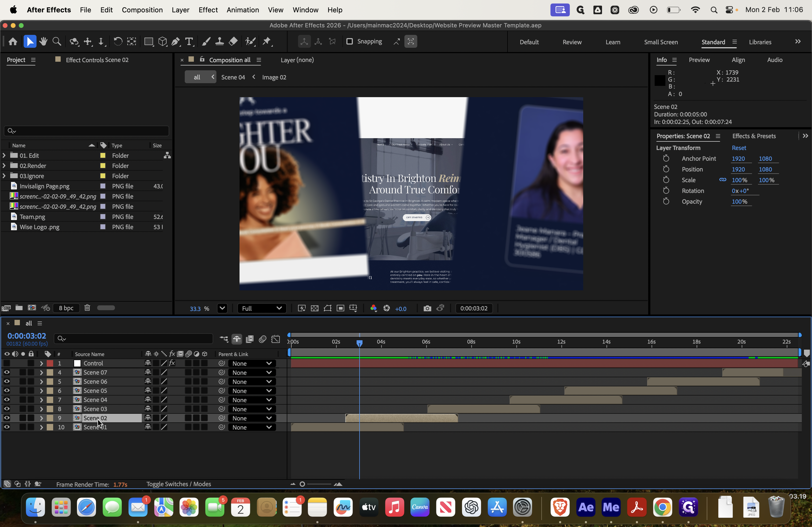Hide the Scene 04 layer
Screen dimensions: 812x527
click(7, 400)
